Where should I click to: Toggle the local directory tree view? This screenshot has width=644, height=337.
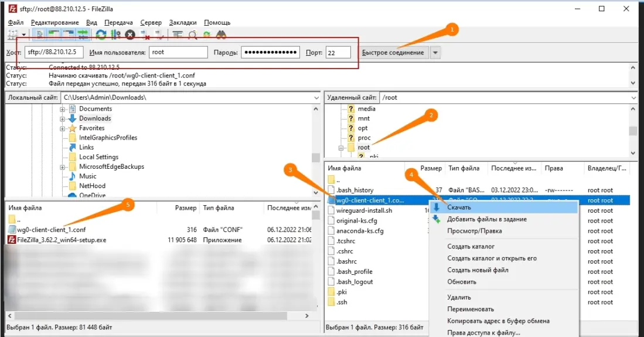(54, 35)
